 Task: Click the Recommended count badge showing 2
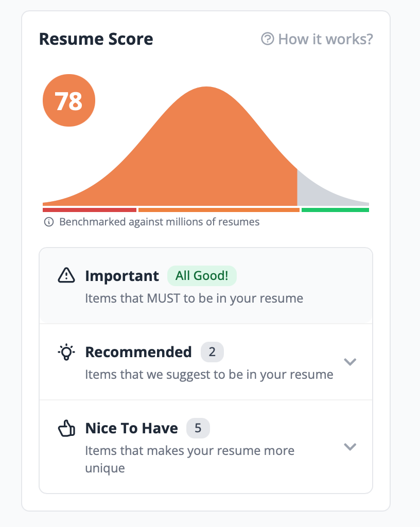[x=212, y=352]
